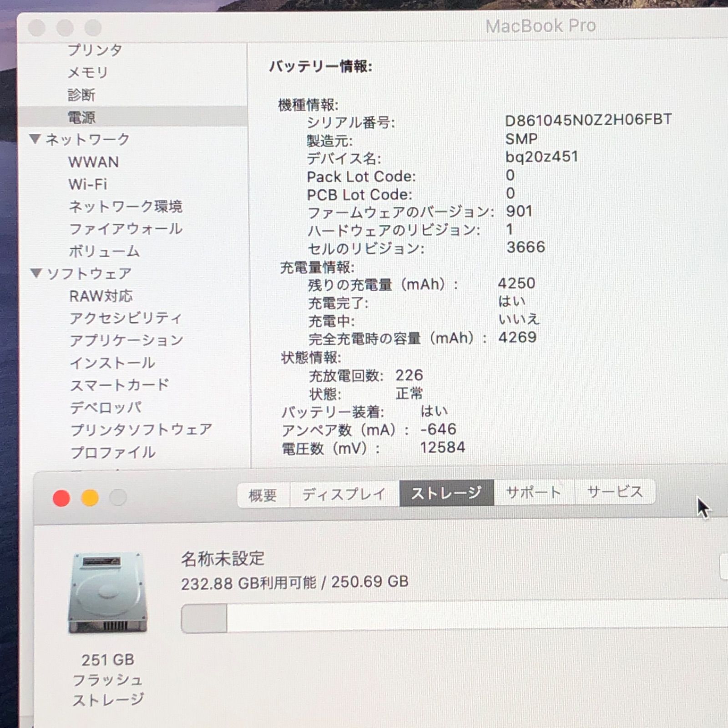Select スマートカード in the sidebar
Screen dimensions: 728x728
(119, 385)
